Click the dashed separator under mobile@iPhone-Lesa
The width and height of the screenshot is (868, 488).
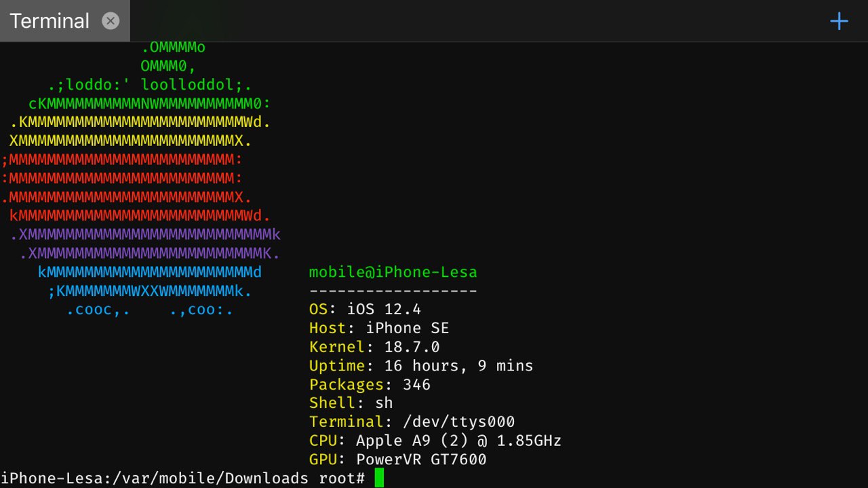pos(393,291)
